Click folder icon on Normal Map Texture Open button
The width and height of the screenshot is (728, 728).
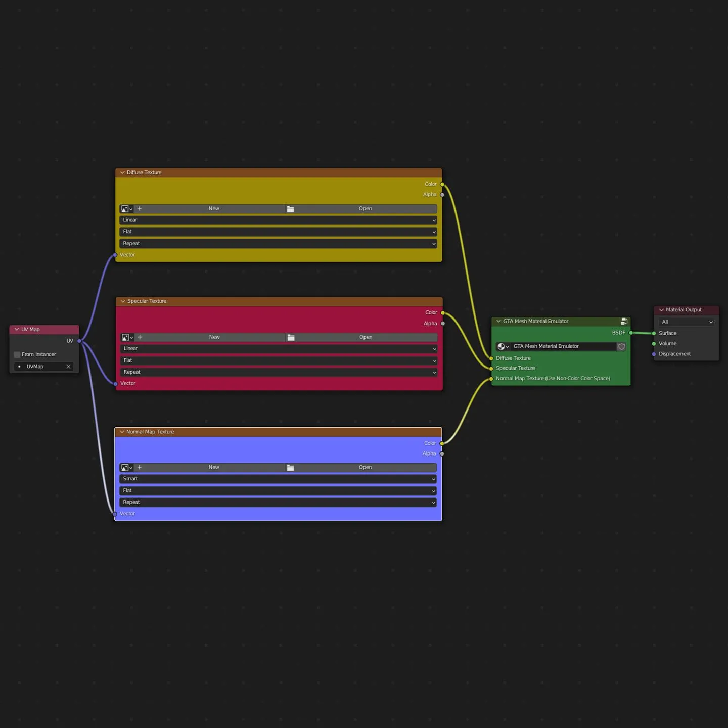pyautogui.click(x=291, y=468)
